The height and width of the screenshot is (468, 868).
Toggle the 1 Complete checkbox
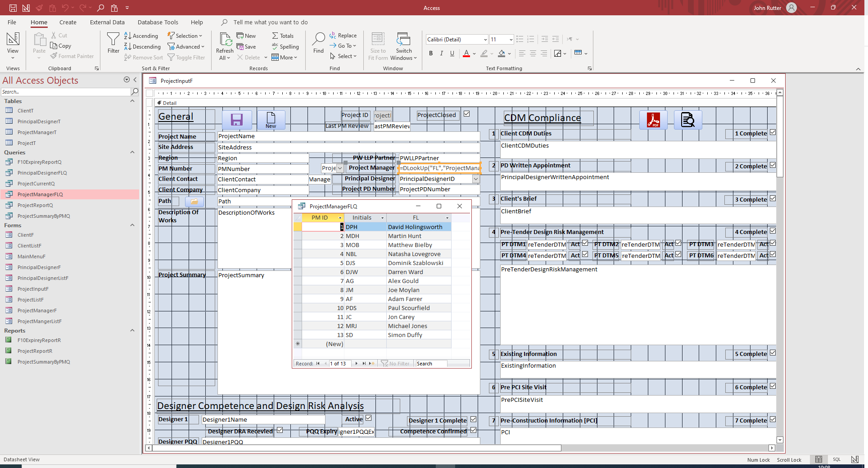coord(773,132)
